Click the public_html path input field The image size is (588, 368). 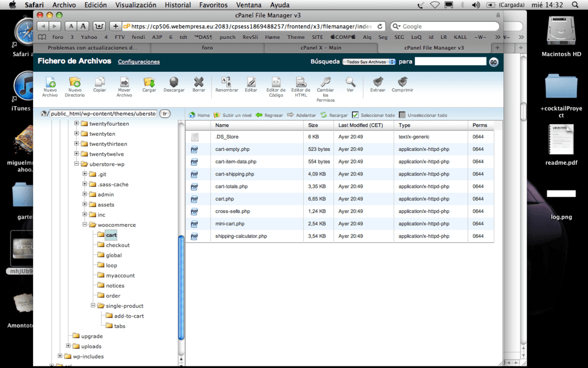[103, 114]
